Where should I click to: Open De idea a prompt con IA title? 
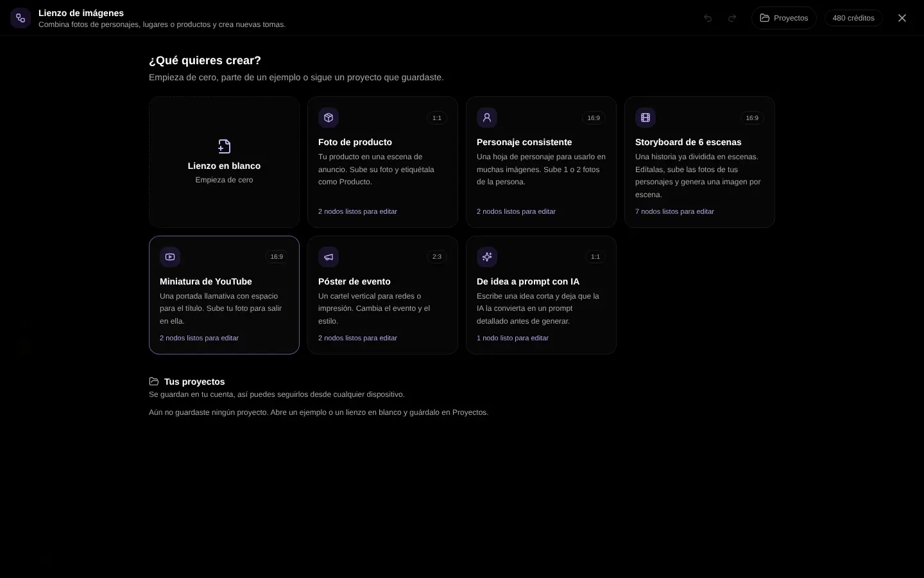coord(528,281)
